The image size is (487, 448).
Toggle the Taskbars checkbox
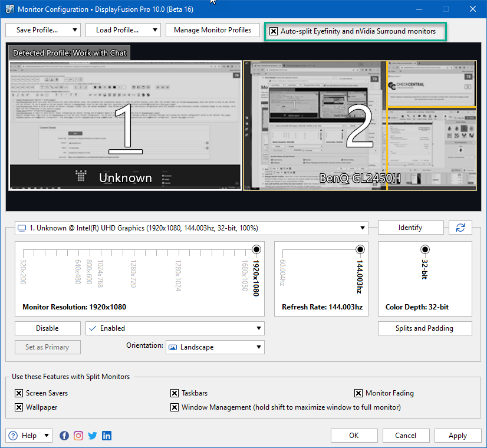[x=175, y=393]
